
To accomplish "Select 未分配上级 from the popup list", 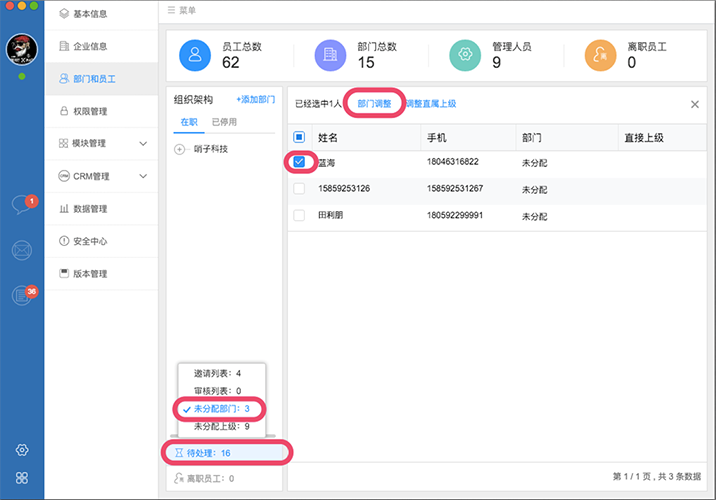I will pos(221,426).
